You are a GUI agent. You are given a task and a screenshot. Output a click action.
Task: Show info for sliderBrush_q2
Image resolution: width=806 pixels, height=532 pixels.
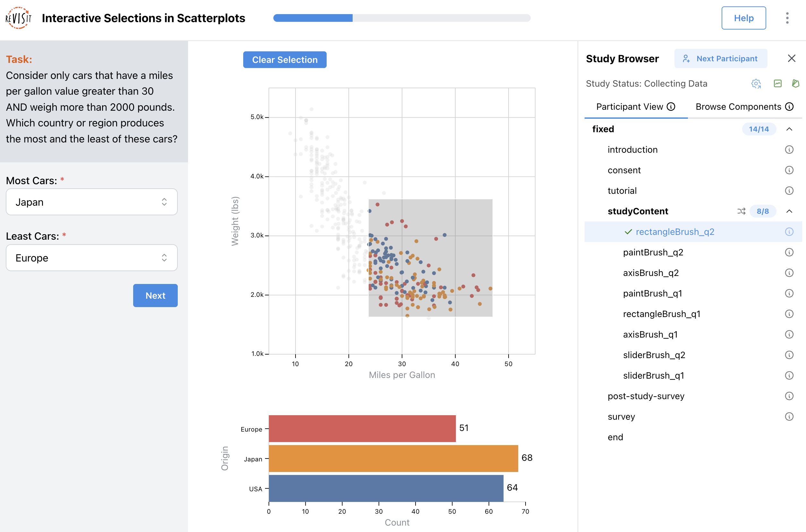789,355
